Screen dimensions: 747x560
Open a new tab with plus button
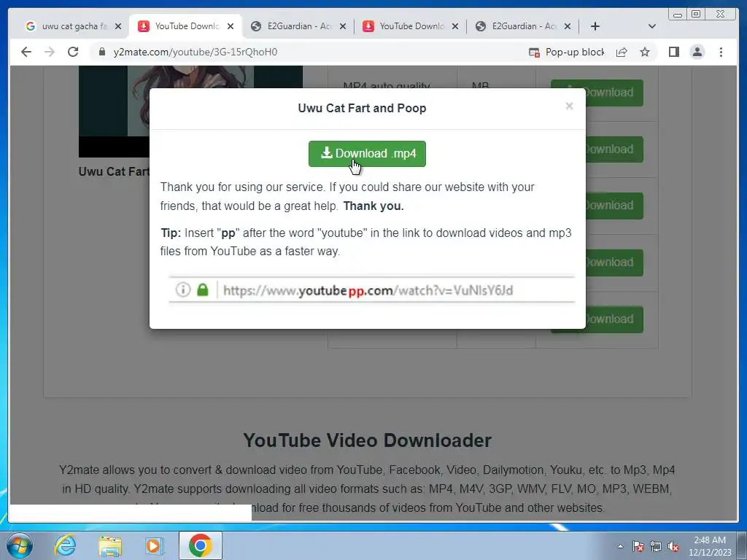point(595,26)
